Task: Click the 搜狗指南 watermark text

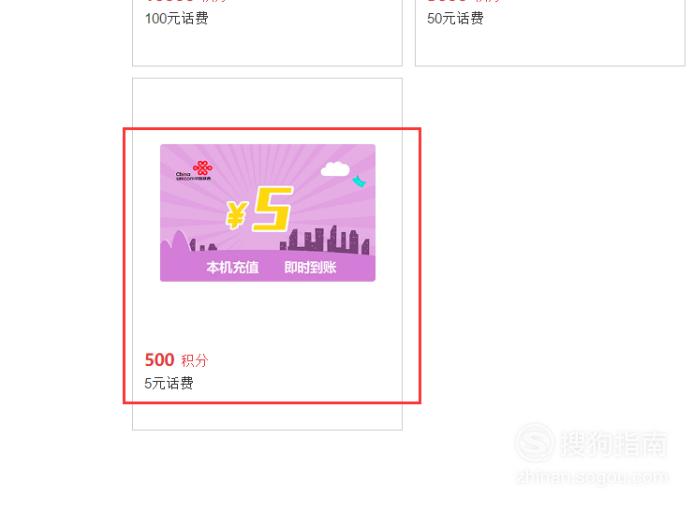Action: [613, 443]
